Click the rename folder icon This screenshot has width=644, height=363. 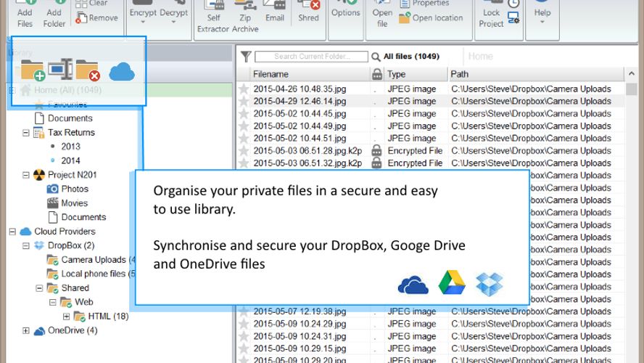(x=60, y=69)
